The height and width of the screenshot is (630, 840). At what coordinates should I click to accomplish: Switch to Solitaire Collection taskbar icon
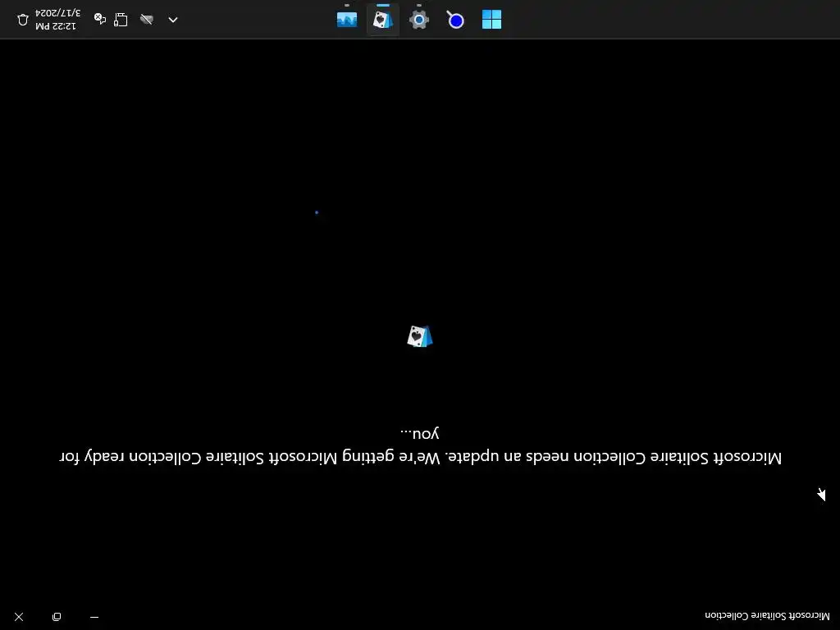(x=382, y=20)
